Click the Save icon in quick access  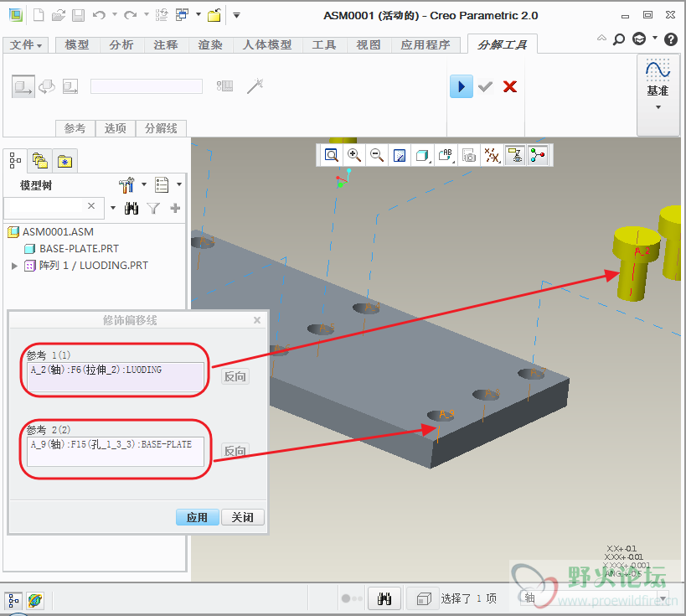pyautogui.click(x=78, y=16)
